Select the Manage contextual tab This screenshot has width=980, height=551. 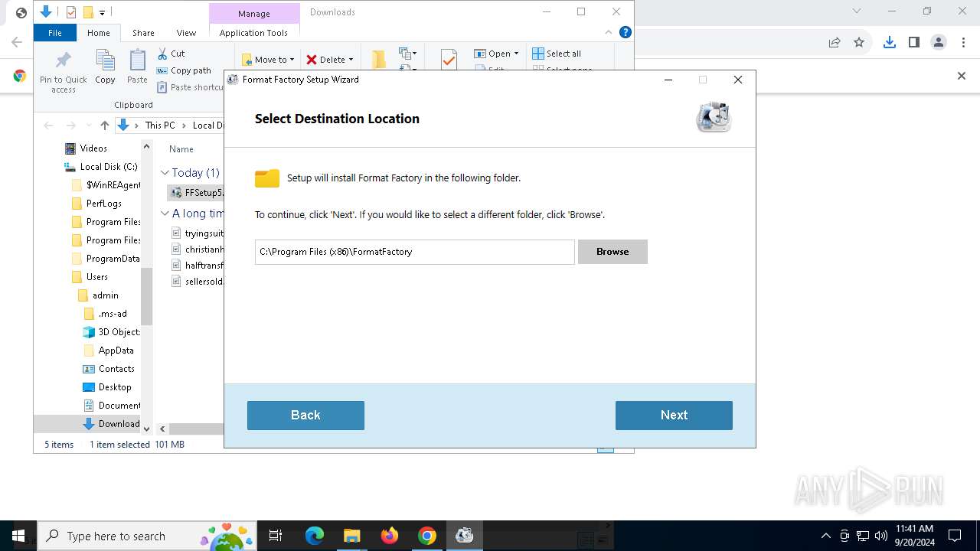254,14
